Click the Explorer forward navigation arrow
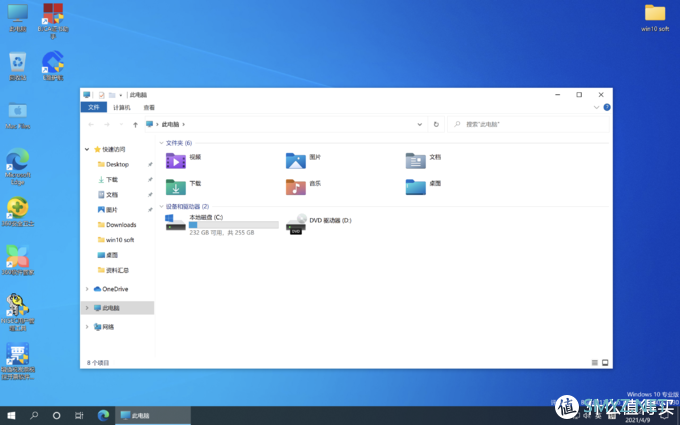Viewport: 680px width, 425px height. click(x=107, y=124)
